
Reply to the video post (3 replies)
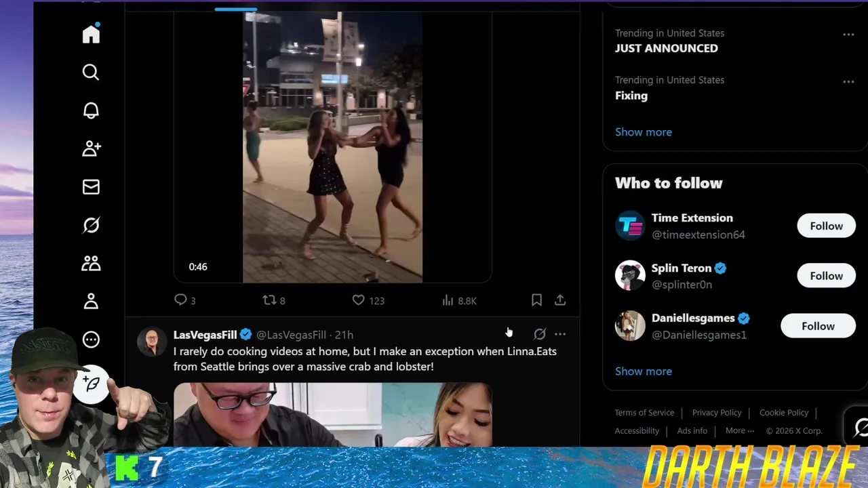pyautogui.click(x=185, y=300)
